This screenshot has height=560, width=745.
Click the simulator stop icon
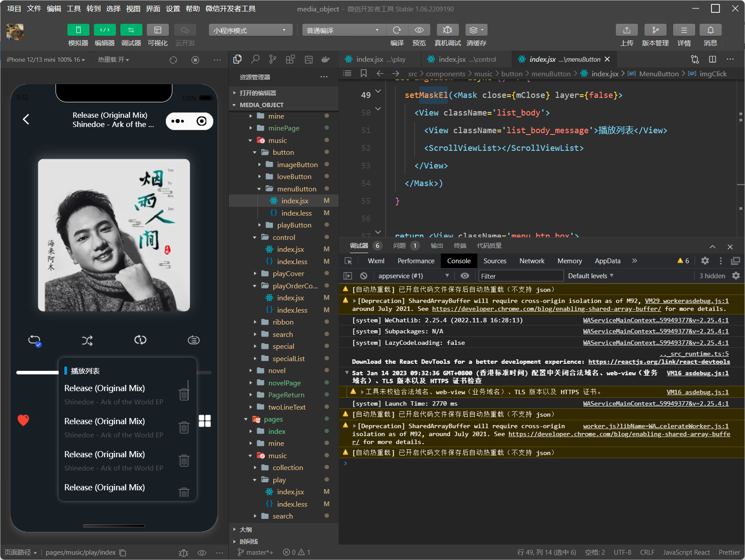click(x=195, y=60)
